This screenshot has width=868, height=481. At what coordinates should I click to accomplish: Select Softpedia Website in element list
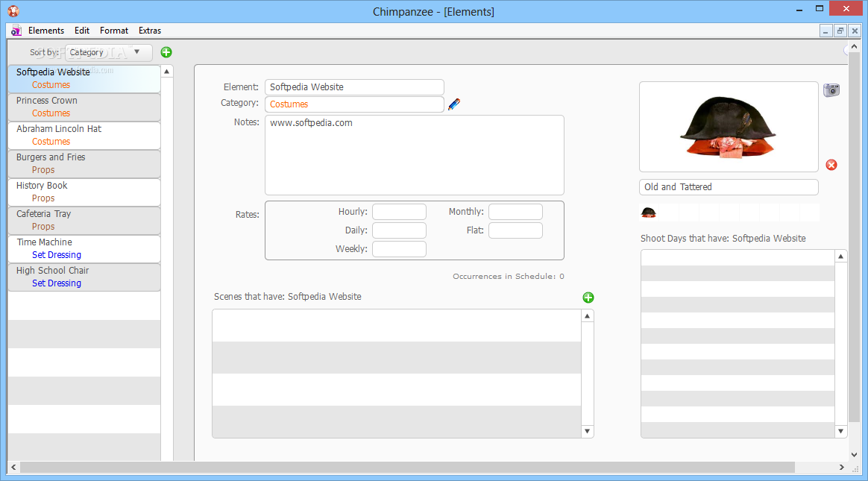[84, 78]
